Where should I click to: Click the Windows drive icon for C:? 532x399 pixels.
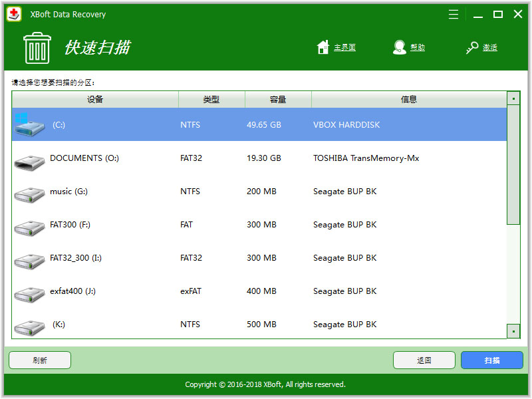[x=29, y=124]
